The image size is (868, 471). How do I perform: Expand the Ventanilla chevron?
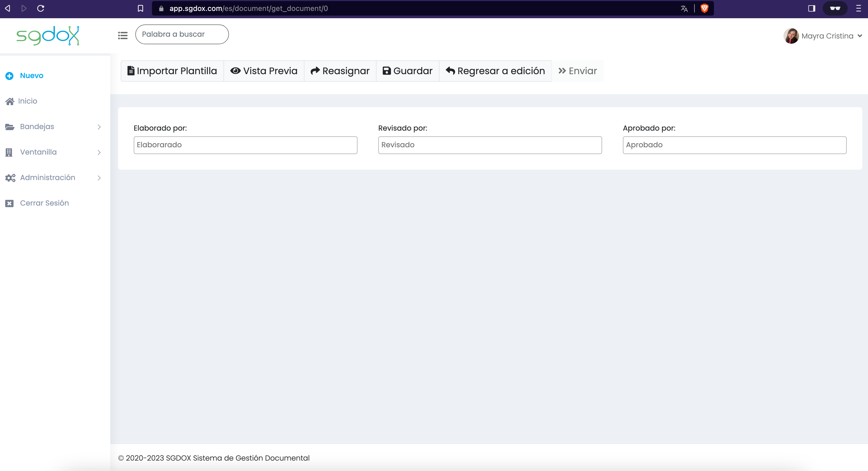(99, 153)
